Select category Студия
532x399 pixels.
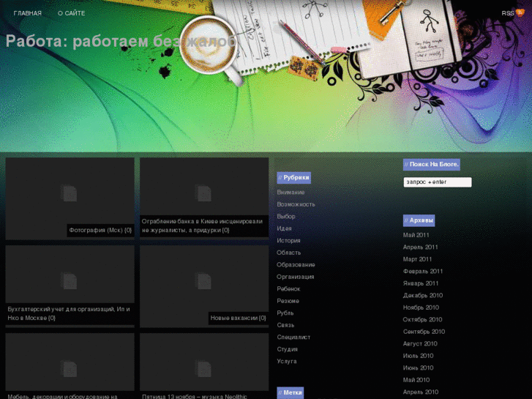point(288,349)
